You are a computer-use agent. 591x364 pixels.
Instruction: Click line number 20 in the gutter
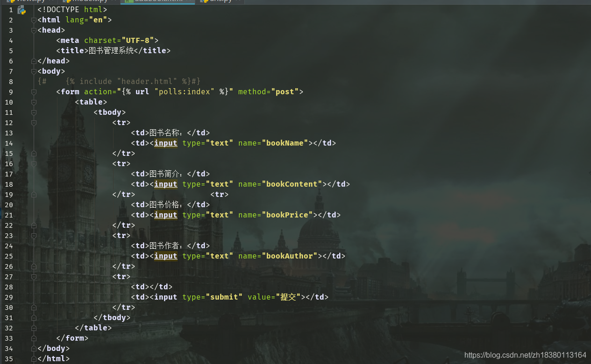pos(9,205)
